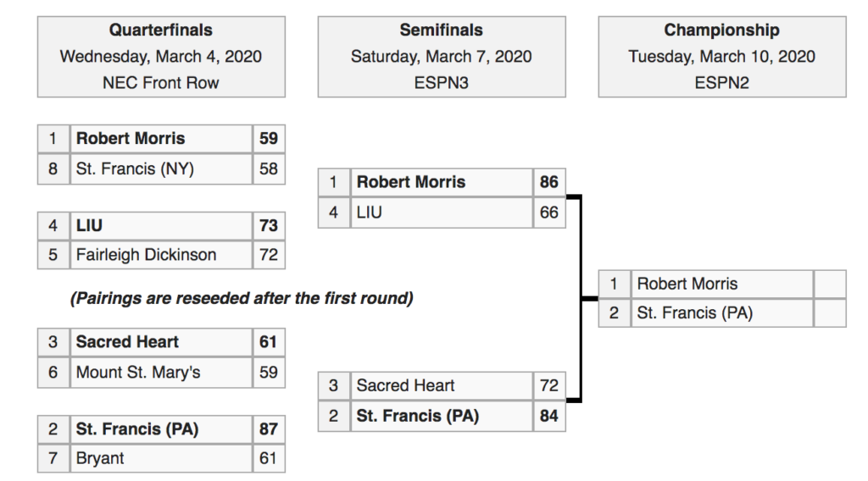The width and height of the screenshot is (868, 481).
Task: Select St. Francis (NY) quarterfinal entry
Action: pyautogui.click(x=161, y=169)
